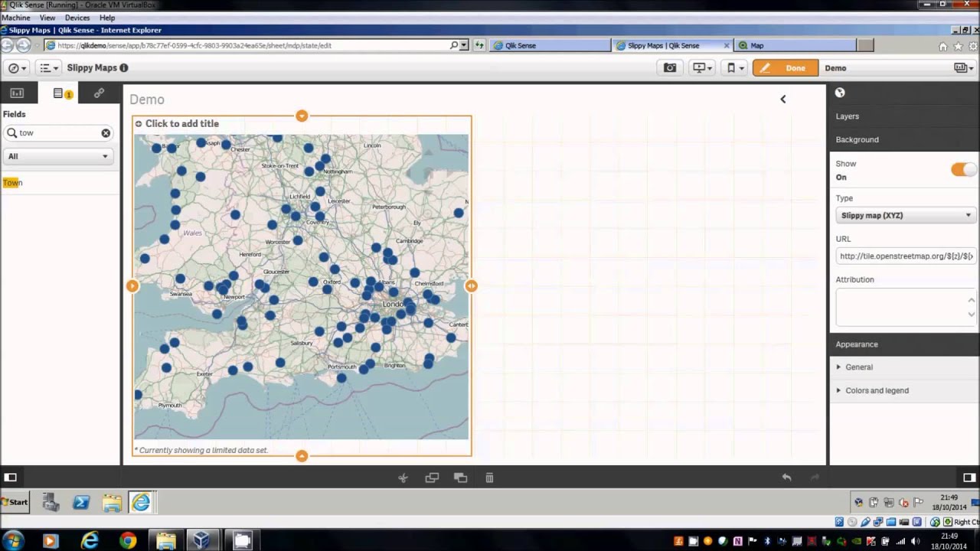
Task: Show Slippy Maps app info icon
Action: (124, 68)
